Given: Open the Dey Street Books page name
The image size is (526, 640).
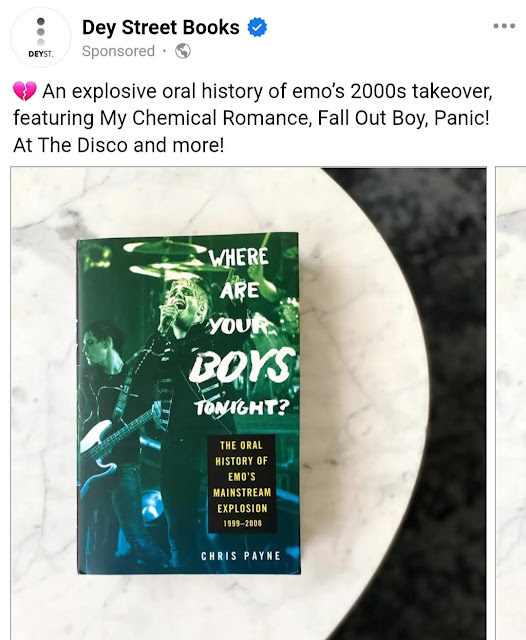Looking at the screenshot, I should (x=161, y=27).
